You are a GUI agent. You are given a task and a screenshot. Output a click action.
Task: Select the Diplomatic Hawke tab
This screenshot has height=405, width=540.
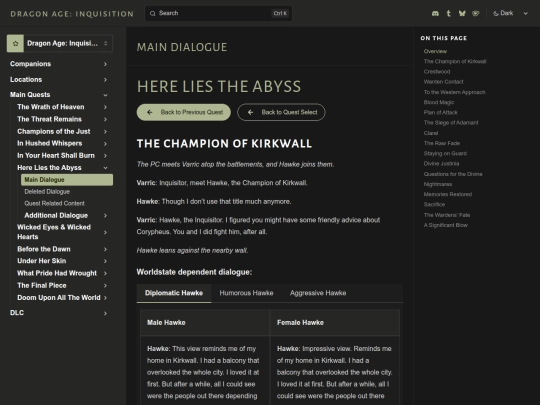pyautogui.click(x=174, y=293)
